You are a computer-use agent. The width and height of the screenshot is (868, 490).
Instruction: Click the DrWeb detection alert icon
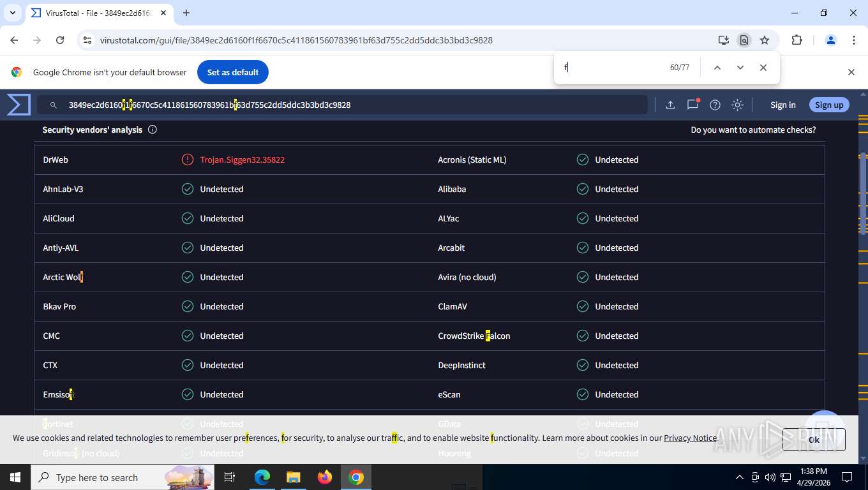pos(188,160)
